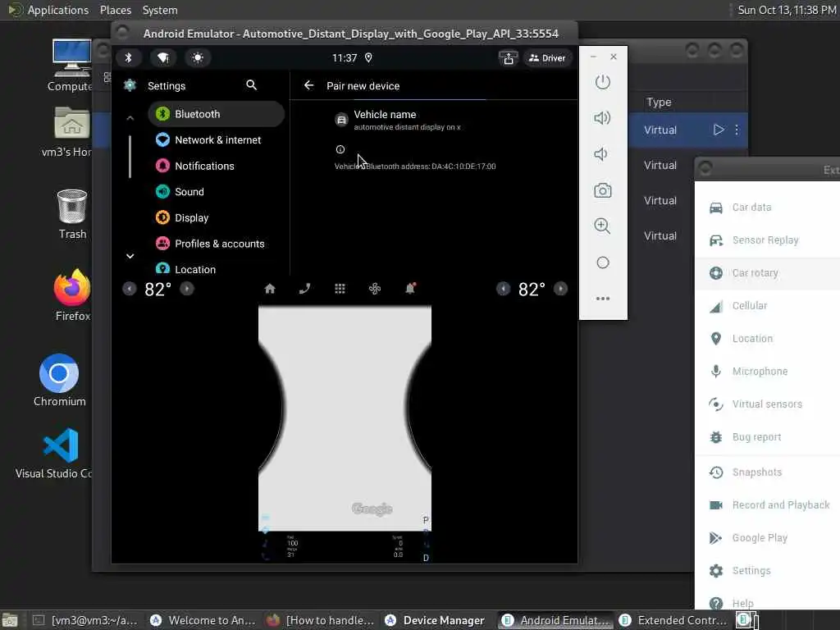Open the Phone dialer icon
Viewport: 840px width, 630px height.
click(305, 289)
